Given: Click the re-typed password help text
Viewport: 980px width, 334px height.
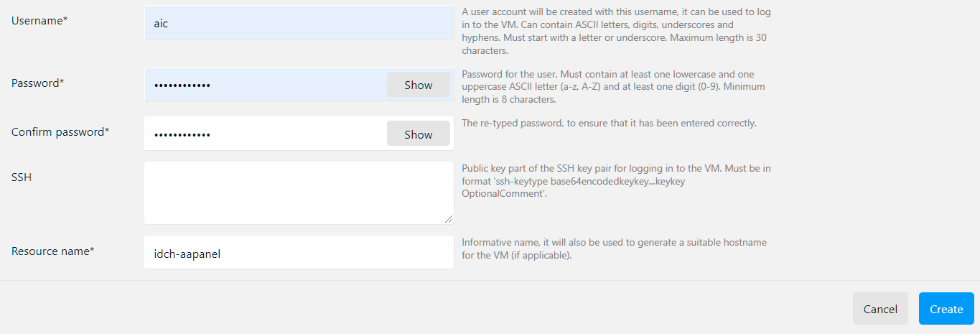Looking at the screenshot, I should (x=609, y=123).
